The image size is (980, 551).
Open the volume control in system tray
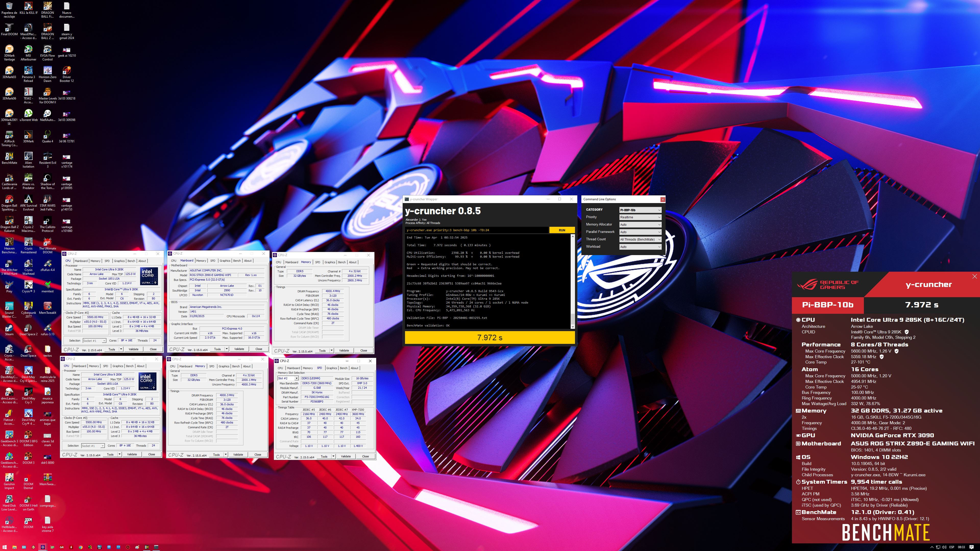tap(944, 547)
